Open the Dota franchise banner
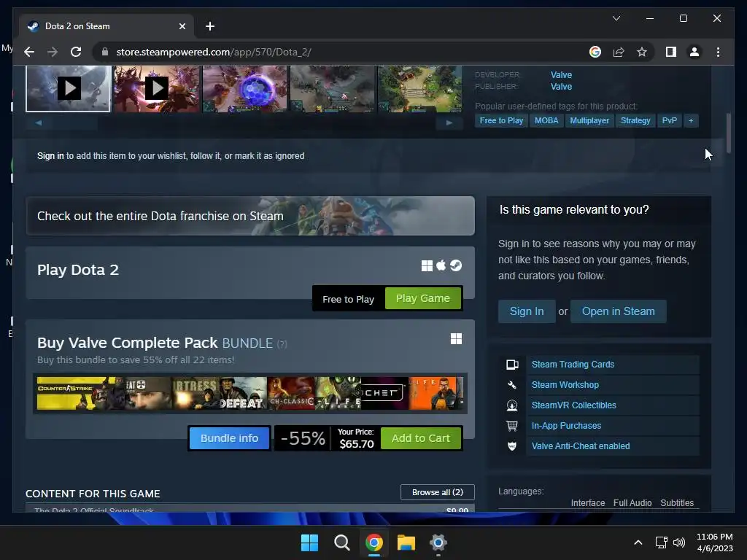747x560 pixels. (250, 216)
